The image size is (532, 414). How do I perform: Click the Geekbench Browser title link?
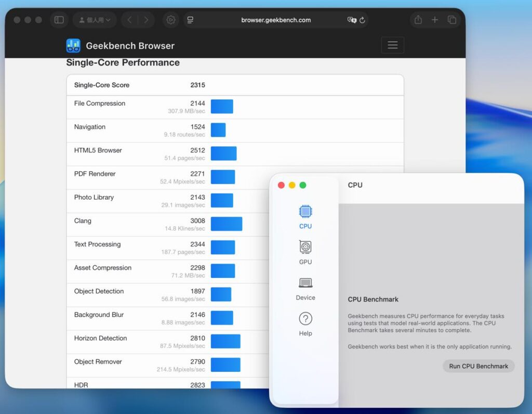130,46
